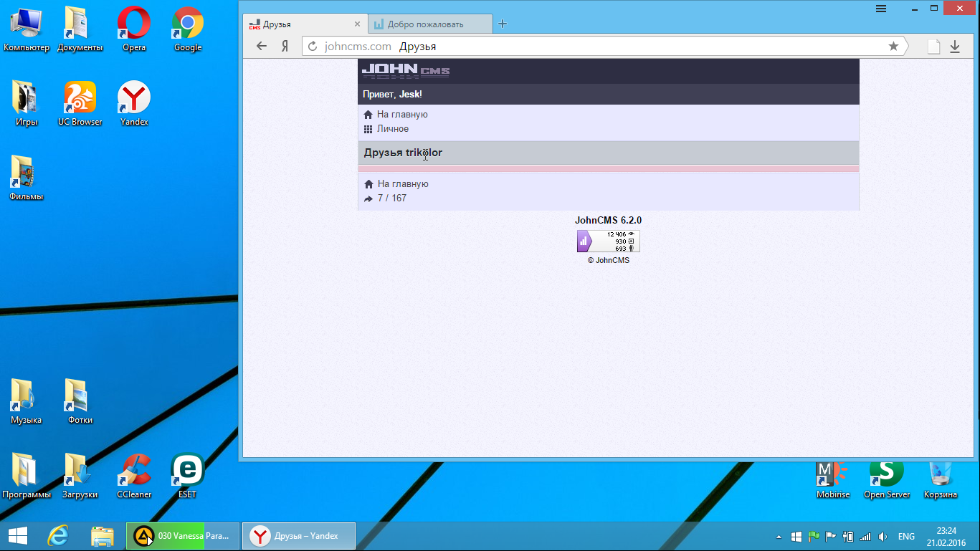Launch the Open Server desktop shortcut

click(887, 480)
